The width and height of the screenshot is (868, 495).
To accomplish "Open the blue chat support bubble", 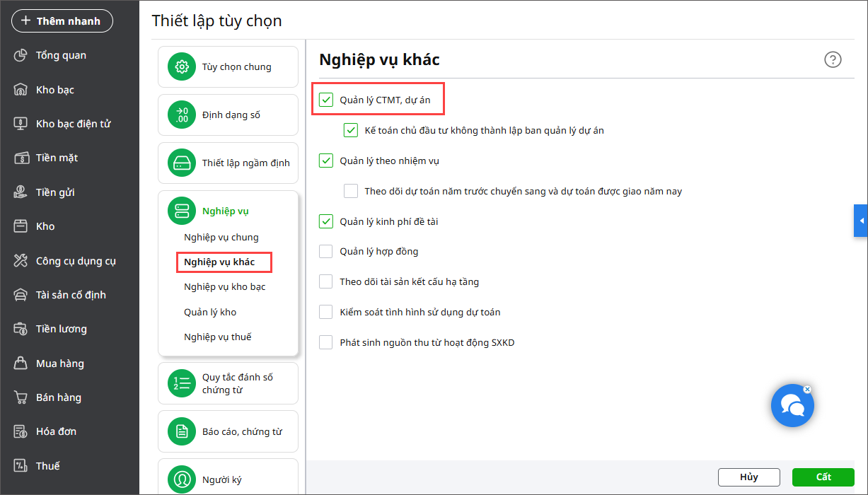I will [792, 406].
